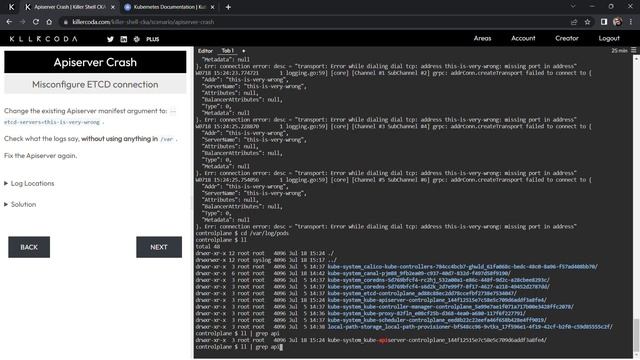Click the terminal prompt cursor line
The image size is (640, 360).
click(x=239, y=347)
